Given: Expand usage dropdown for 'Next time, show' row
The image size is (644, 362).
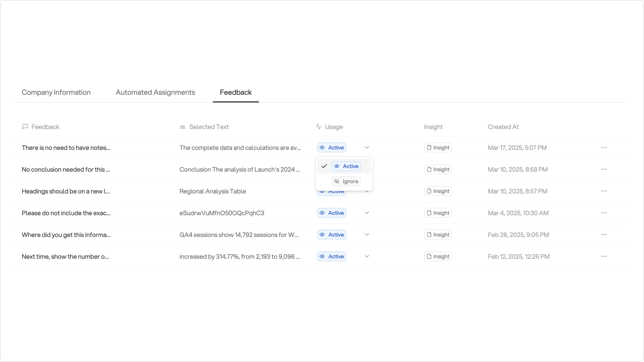Looking at the screenshot, I should pyautogui.click(x=367, y=256).
